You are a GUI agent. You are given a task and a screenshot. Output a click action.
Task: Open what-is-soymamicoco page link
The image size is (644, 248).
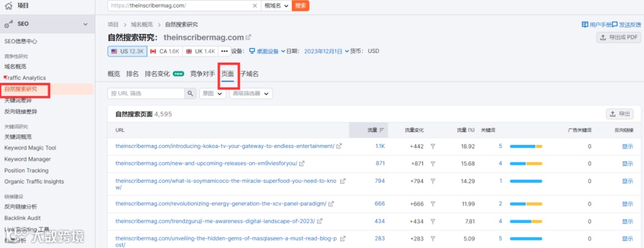[226, 184]
